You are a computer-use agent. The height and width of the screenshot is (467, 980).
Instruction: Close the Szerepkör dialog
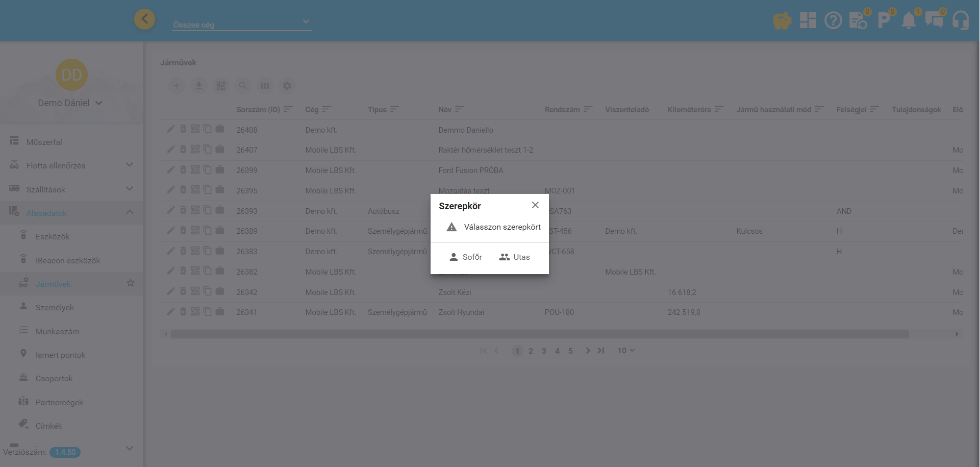point(535,205)
